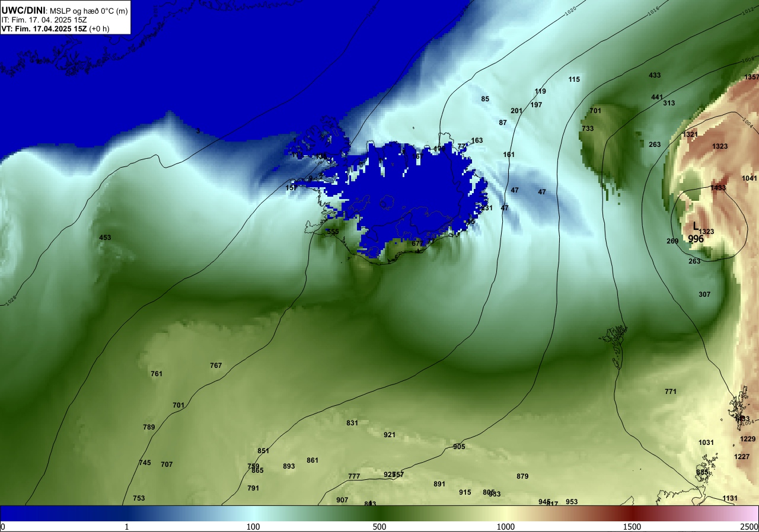Click the height value 707
The height and width of the screenshot is (532, 759).
[x=167, y=464]
